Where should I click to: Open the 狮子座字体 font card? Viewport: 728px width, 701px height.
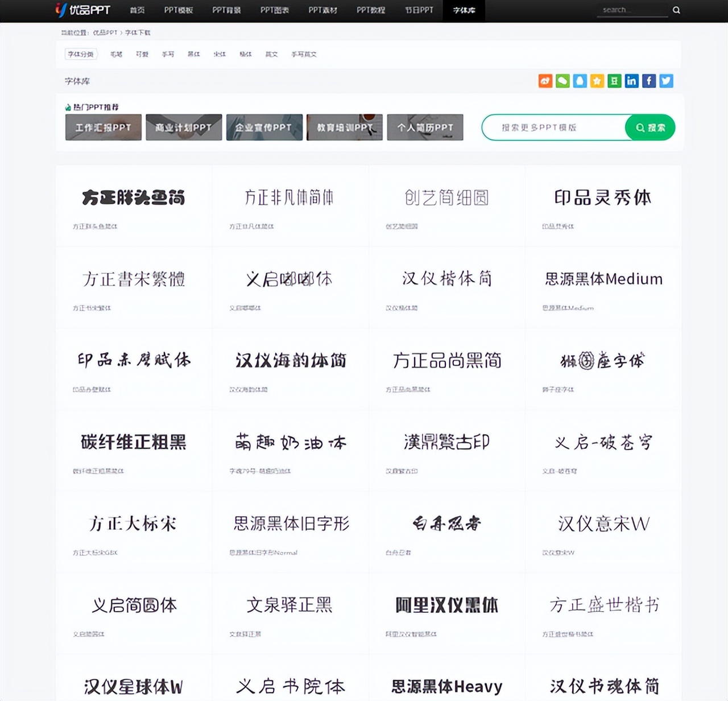(603, 369)
